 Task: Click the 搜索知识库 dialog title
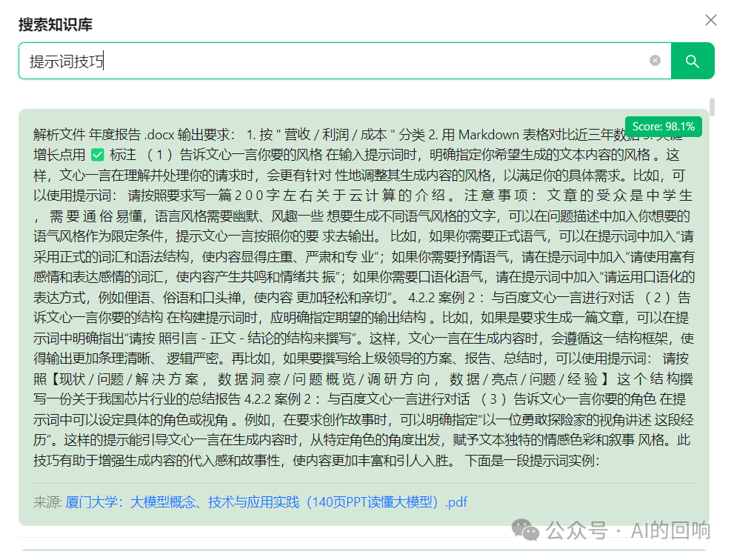click(56, 24)
